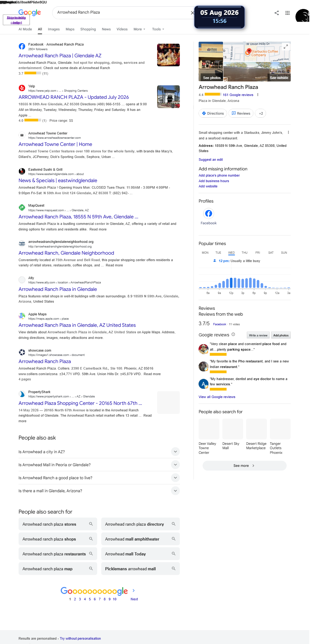Expand the +2 actions button
This screenshot has height=644, width=313.
(x=261, y=113)
